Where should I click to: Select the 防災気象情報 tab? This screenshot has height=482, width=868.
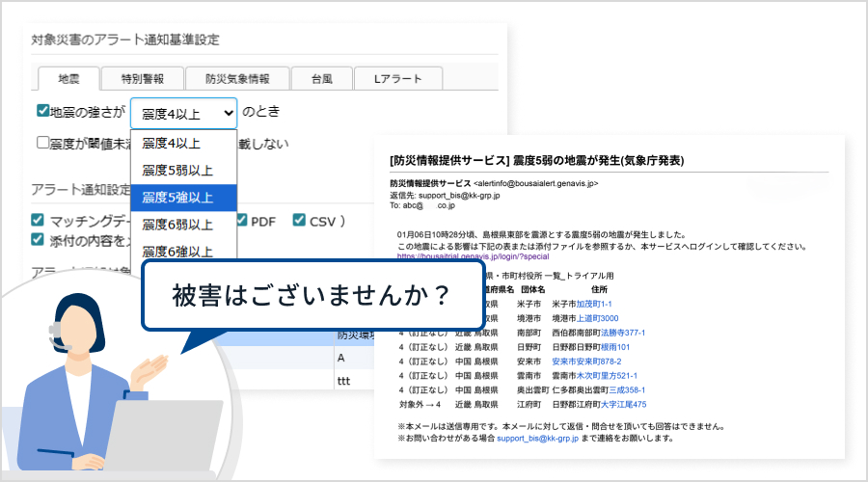click(237, 79)
